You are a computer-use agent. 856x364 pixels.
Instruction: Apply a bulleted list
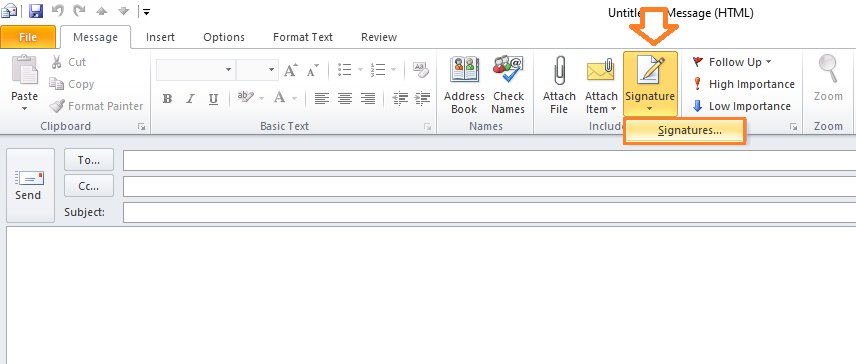click(344, 69)
